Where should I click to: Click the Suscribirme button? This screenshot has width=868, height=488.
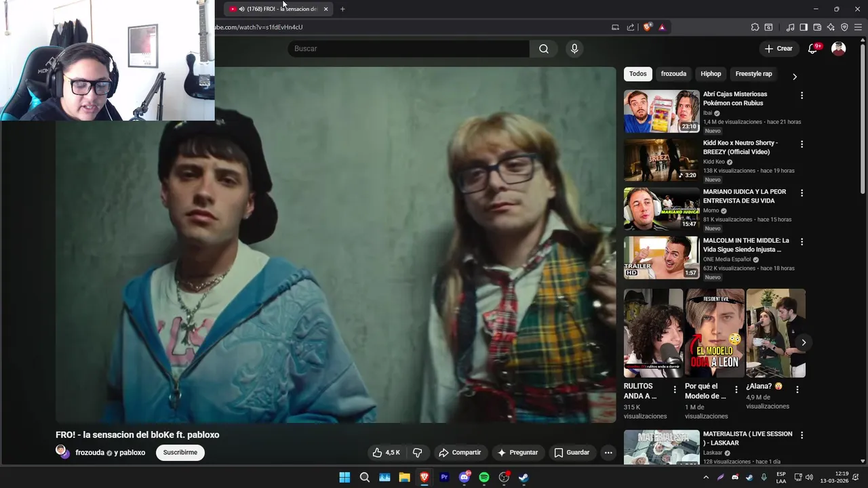pyautogui.click(x=180, y=453)
